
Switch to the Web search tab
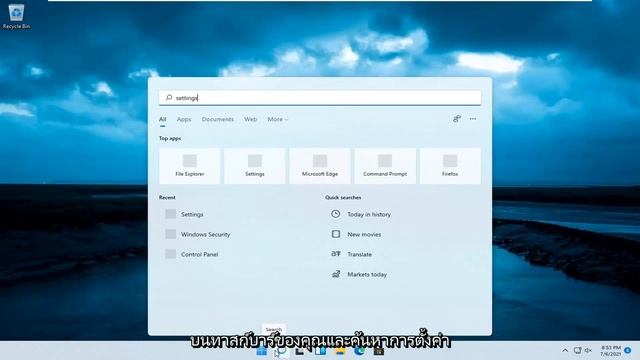tap(251, 119)
